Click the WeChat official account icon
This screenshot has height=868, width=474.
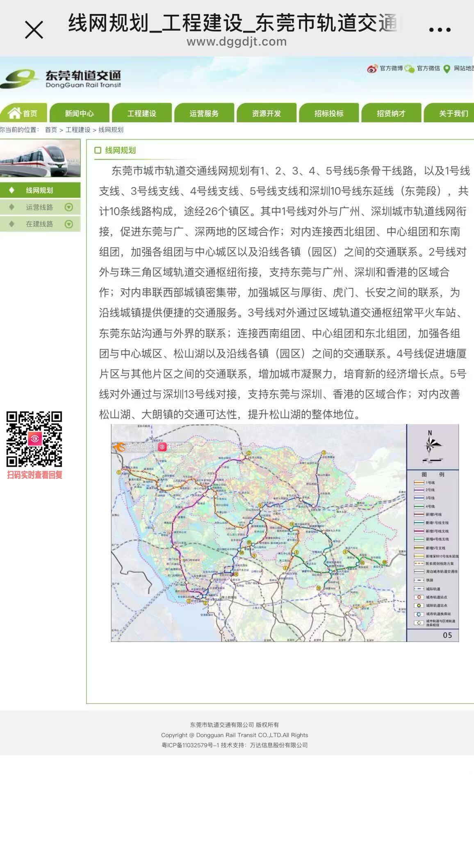tap(409, 69)
